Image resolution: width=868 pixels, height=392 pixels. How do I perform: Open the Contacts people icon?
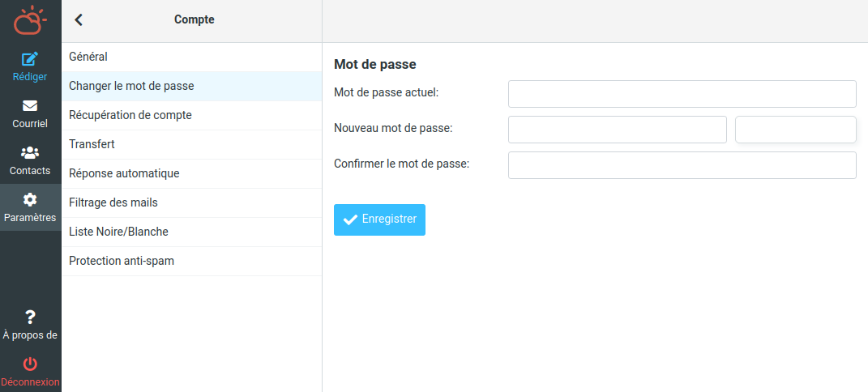tap(30, 152)
